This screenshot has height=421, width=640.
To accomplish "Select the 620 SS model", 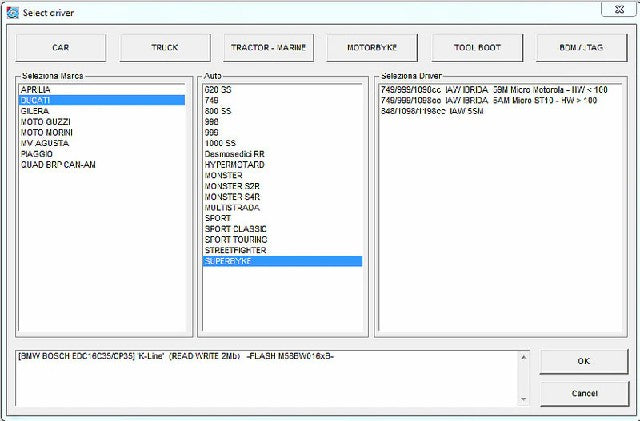I will point(282,90).
